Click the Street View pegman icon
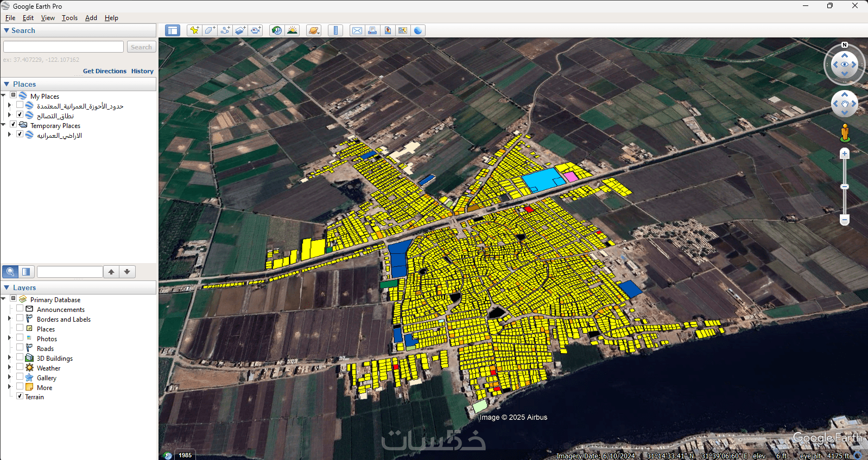The width and height of the screenshot is (868, 460). click(845, 132)
